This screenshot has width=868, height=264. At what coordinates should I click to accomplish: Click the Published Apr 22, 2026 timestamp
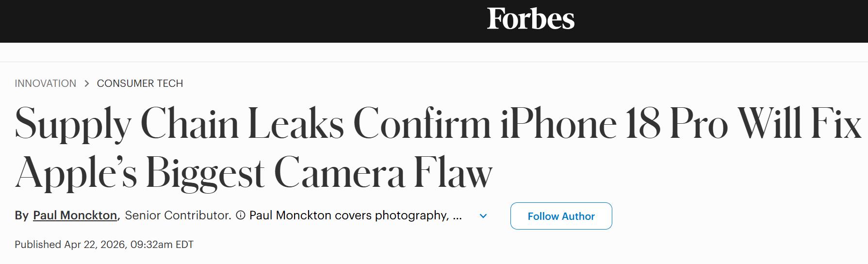click(x=104, y=245)
